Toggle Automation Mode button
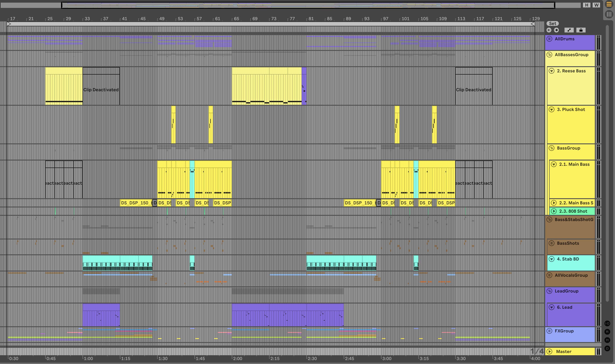The height and width of the screenshot is (364, 615). click(569, 30)
